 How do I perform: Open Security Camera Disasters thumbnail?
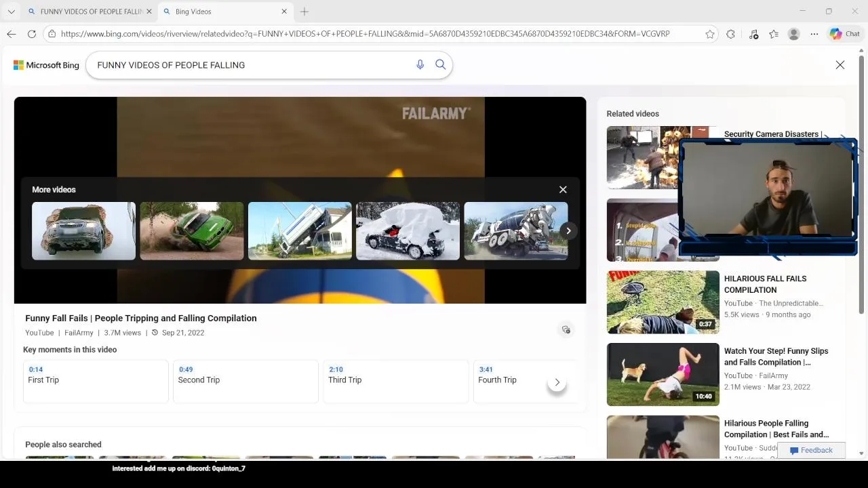coord(642,157)
